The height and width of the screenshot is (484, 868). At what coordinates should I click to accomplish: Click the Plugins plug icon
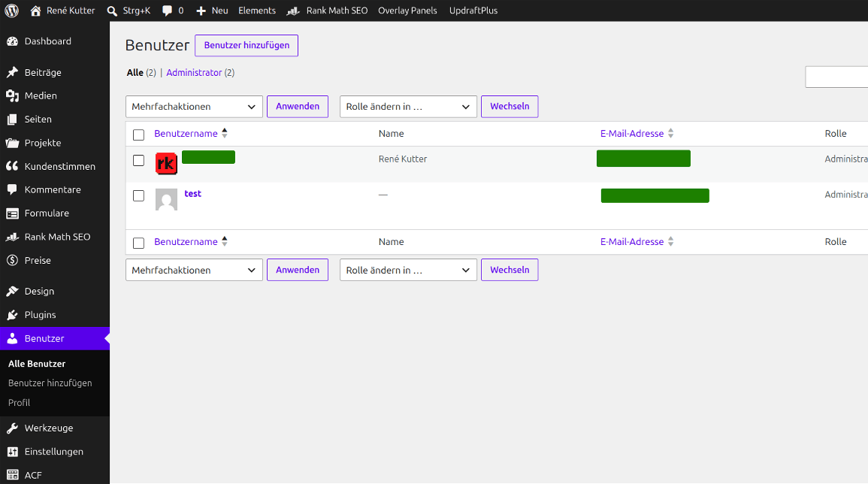click(12, 315)
